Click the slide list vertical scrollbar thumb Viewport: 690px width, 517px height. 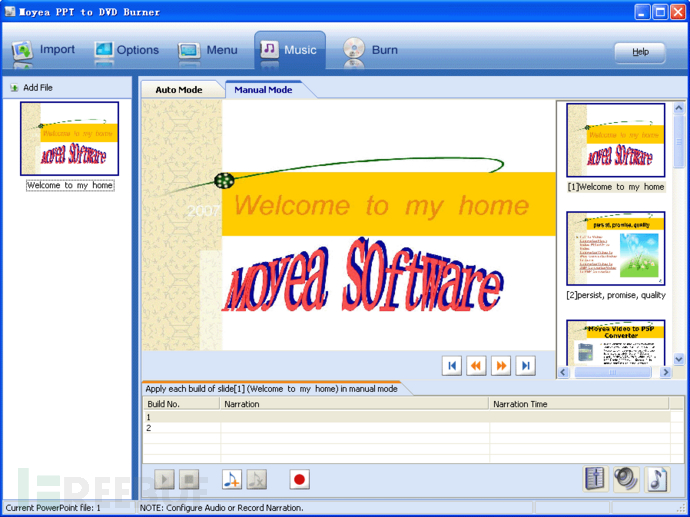[x=679, y=141]
